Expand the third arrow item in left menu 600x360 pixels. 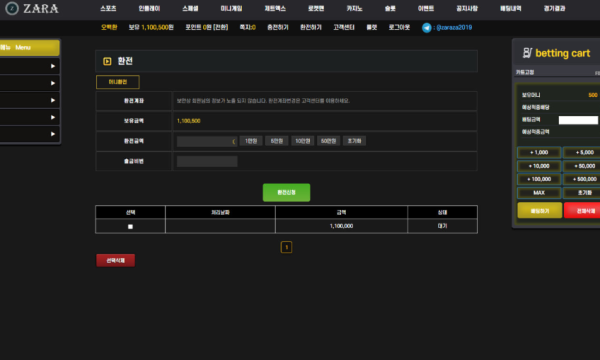[x=30, y=100]
